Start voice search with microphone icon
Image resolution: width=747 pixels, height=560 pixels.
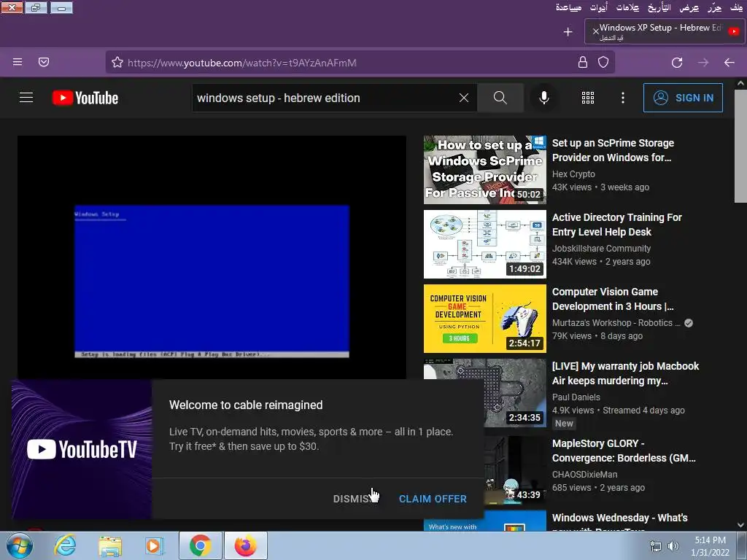pos(544,98)
